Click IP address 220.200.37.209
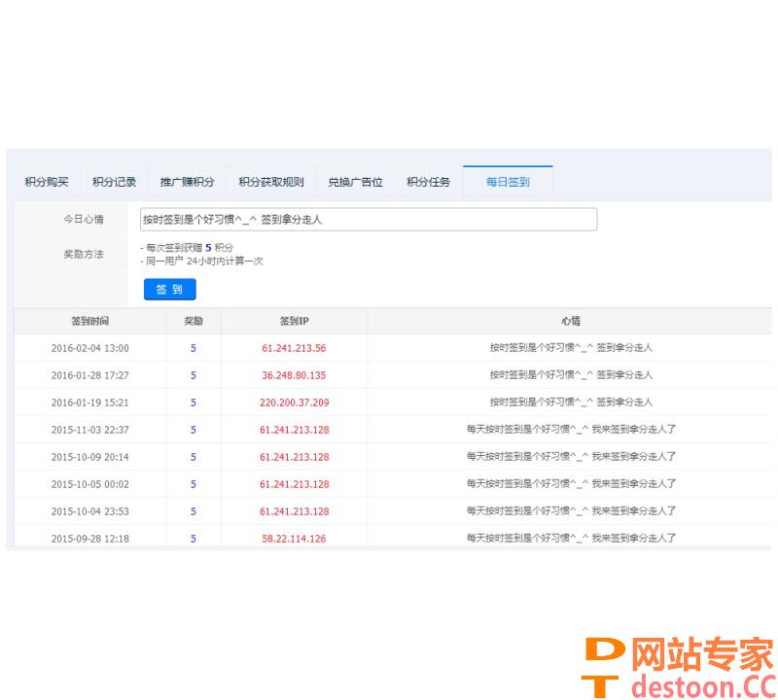The height and width of the screenshot is (700, 778). coord(294,402)
